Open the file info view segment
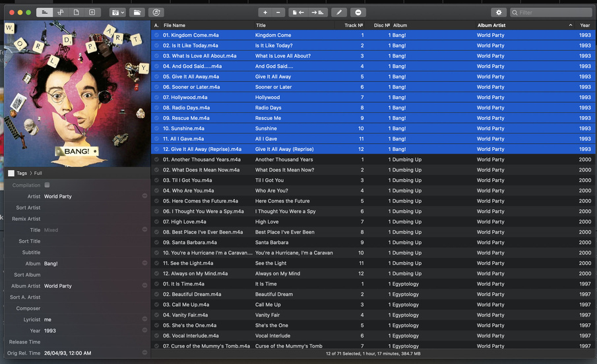Viewport: 597px width, 364px height. (76, 13)
